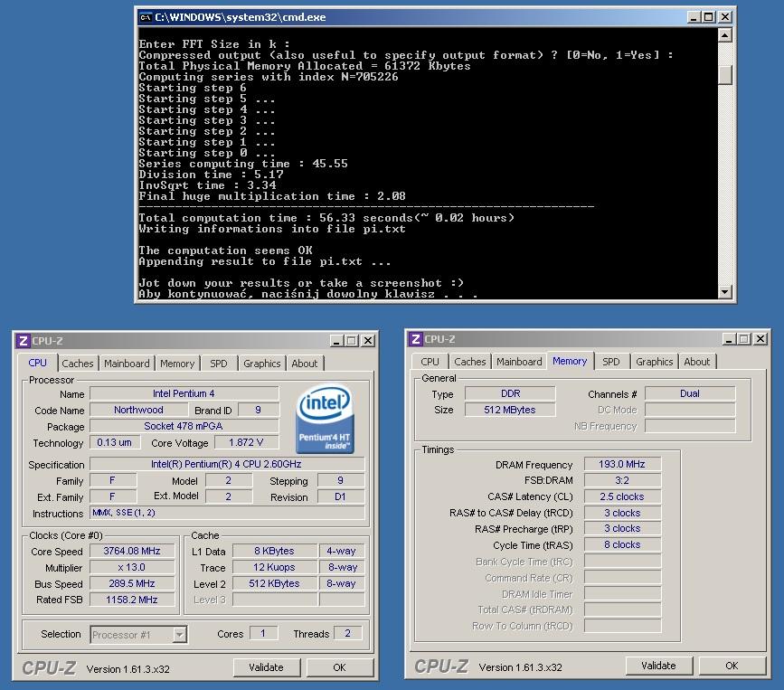Viewport: 784px width, 690px height.
Task: Open SPD tab in left CPU-Z window
Action: pyautogui.click(x=219, y=364)
